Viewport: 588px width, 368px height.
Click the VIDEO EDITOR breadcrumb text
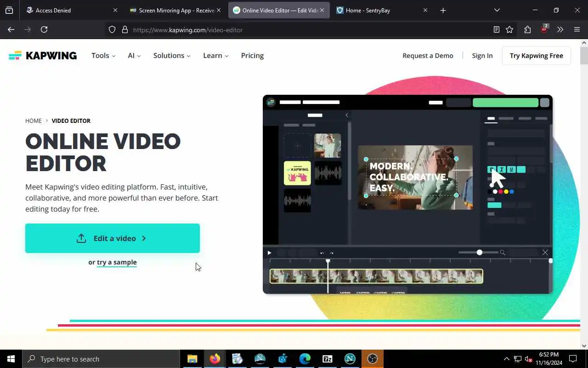[71, 121]
